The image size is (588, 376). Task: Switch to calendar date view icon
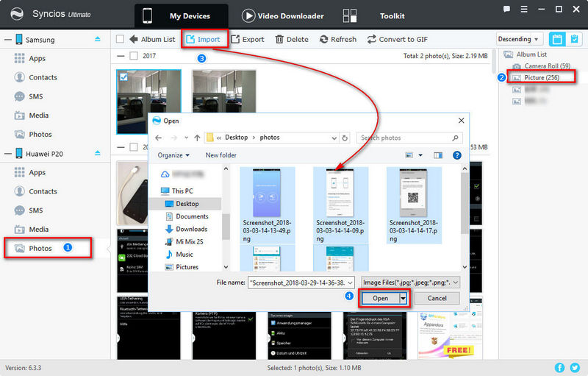[x=557, y=39]
